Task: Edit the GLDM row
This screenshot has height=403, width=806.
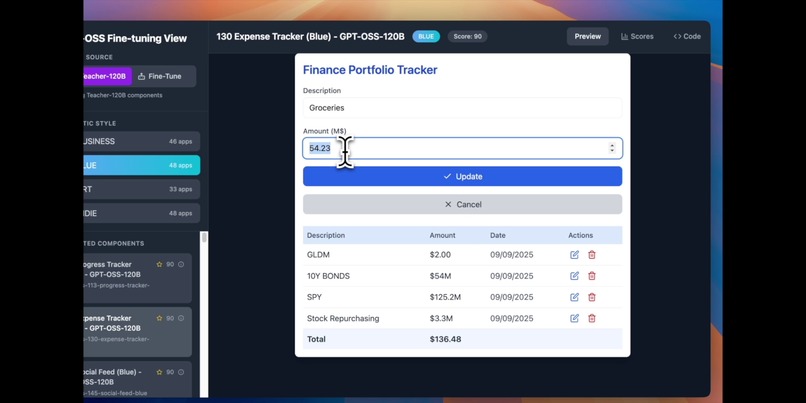Action: (x=574, y=255)
